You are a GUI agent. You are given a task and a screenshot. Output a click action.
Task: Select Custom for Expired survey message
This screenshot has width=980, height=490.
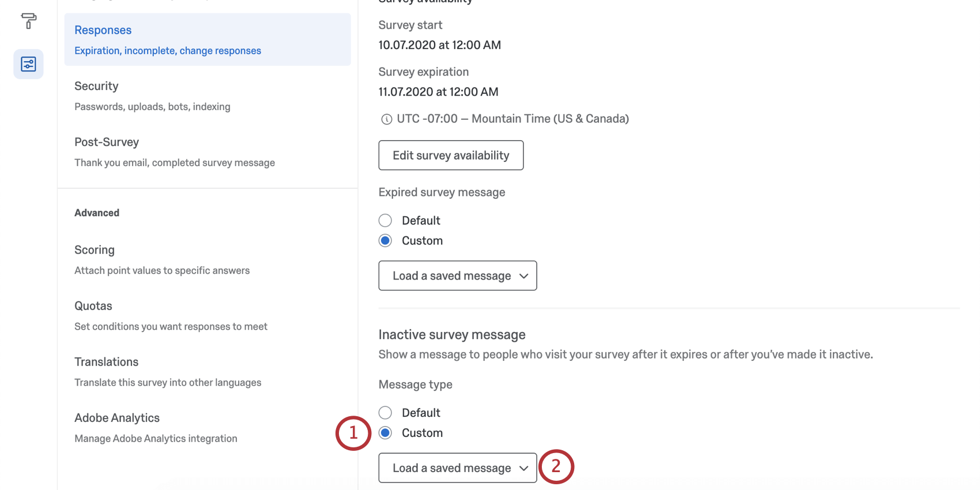pyautogui.click(x=385, y=241)
